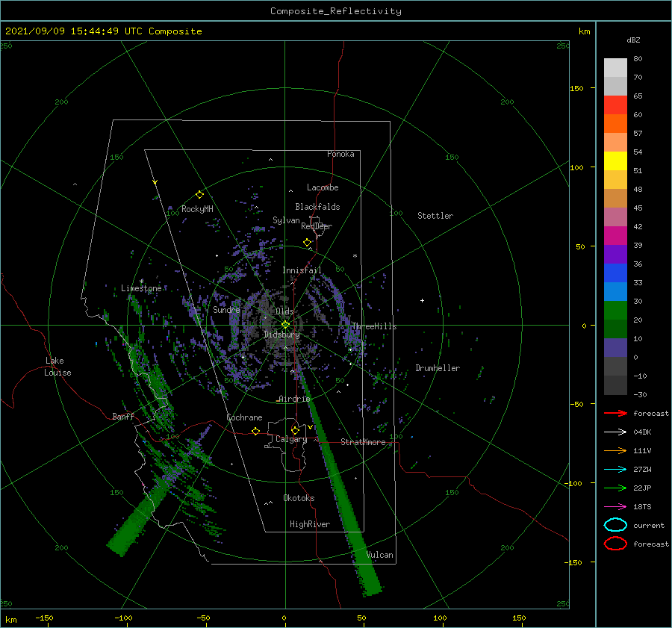
Task: Click the Banff label
Action: coord(123,416)
